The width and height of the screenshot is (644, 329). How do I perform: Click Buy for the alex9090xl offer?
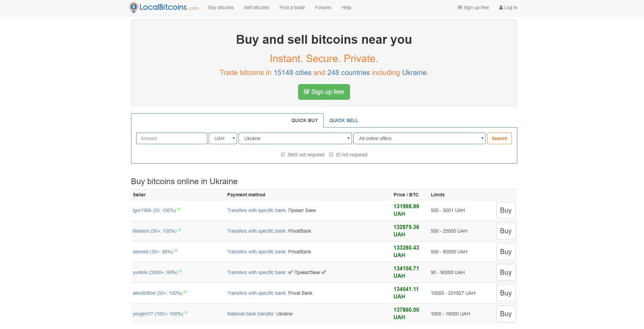point(506,293)
